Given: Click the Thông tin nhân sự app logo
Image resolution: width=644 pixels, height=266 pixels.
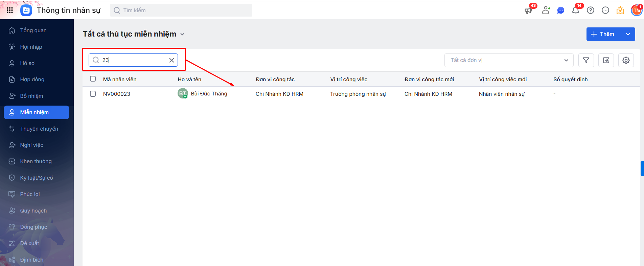Looking at the screenshot, I should pyautogui.click(x=26, y=10).
